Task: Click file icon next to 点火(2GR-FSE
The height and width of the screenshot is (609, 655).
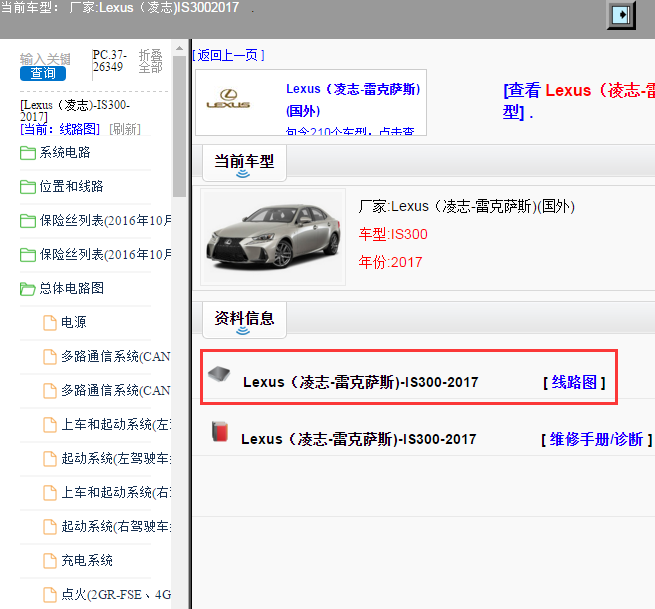Action: coord(50,595)
